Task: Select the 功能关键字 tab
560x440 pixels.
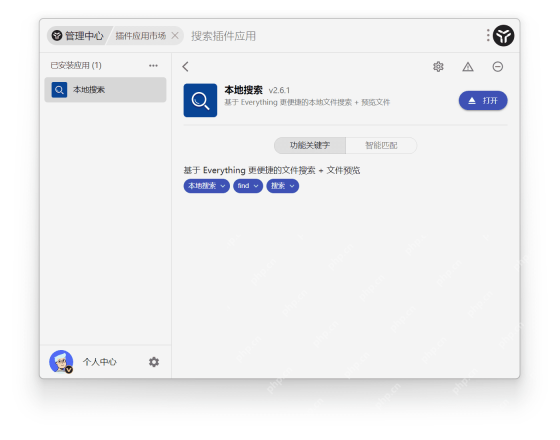Action: coord(310,145)
